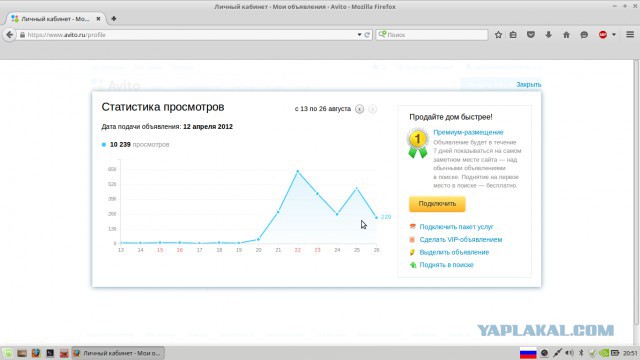Open the Linux Mint start menu
This screenshot has width=640, height=360.
tap(7, 353)
